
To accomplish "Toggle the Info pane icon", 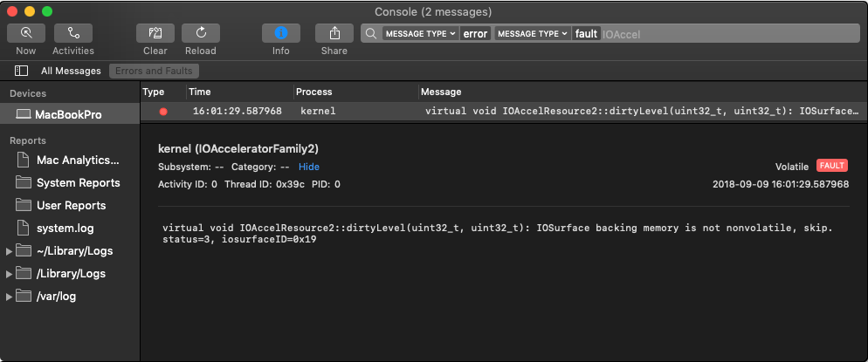I will [x=280, y=33].
